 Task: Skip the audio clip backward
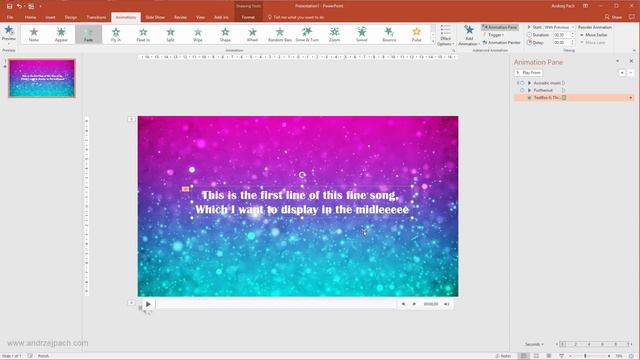click(x=403, y=304)
